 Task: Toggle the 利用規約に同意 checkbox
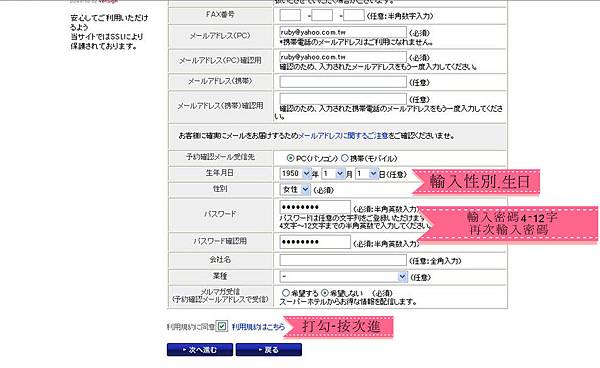click(222, 326)
